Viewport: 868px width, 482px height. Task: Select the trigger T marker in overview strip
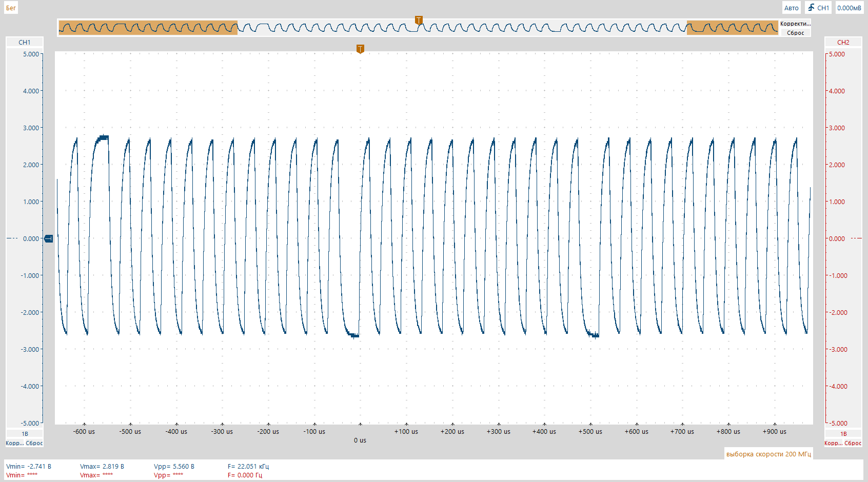click(419, 21)
